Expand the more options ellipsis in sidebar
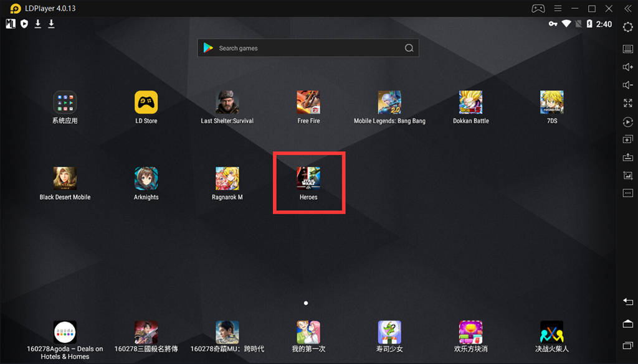Image resolution: width=638 pixels, height=364 pixels. pyautogui.click(x=627, y=194)
